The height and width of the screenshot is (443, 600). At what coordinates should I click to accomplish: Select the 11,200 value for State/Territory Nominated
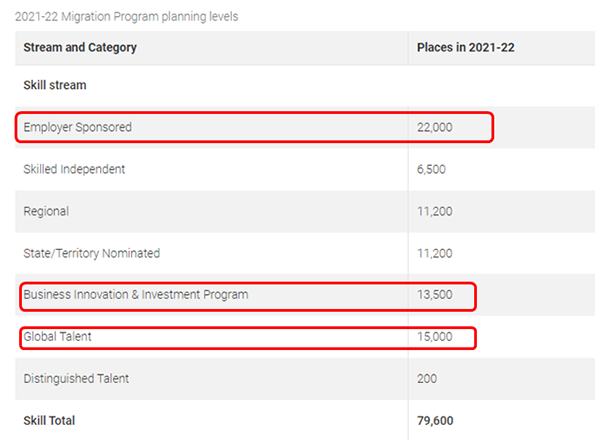[x=434, y=253]
